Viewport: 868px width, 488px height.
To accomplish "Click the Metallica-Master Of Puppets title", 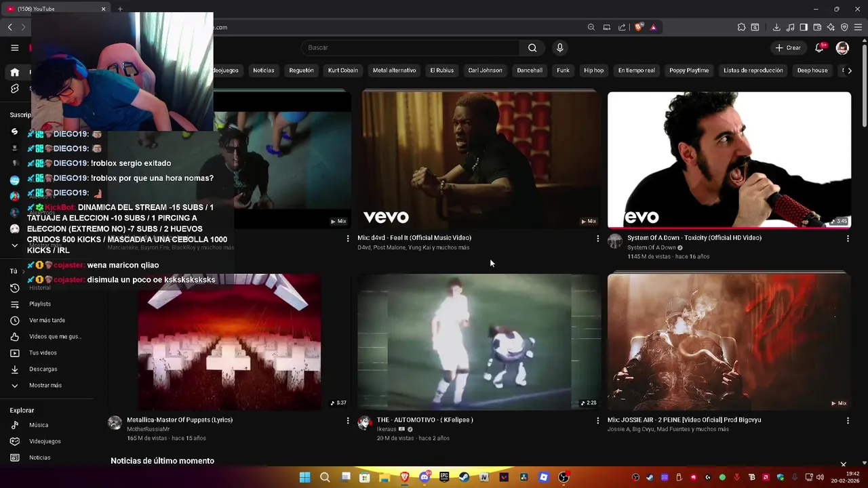I will coord(180,420).
